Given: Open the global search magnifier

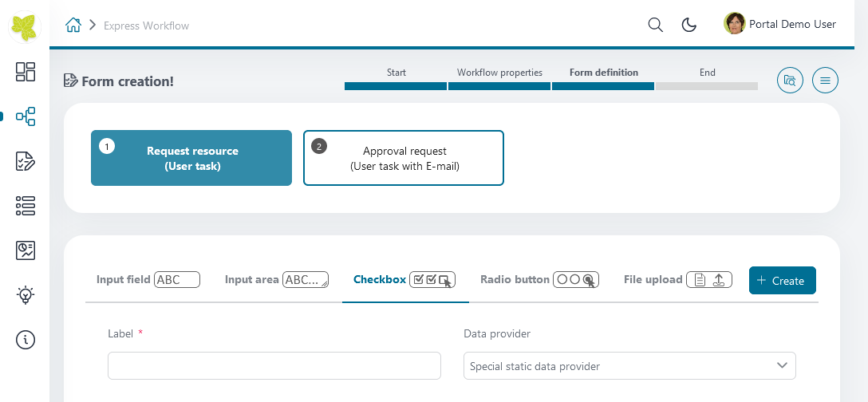Looking at the screenshot, I should click(656, 25).
